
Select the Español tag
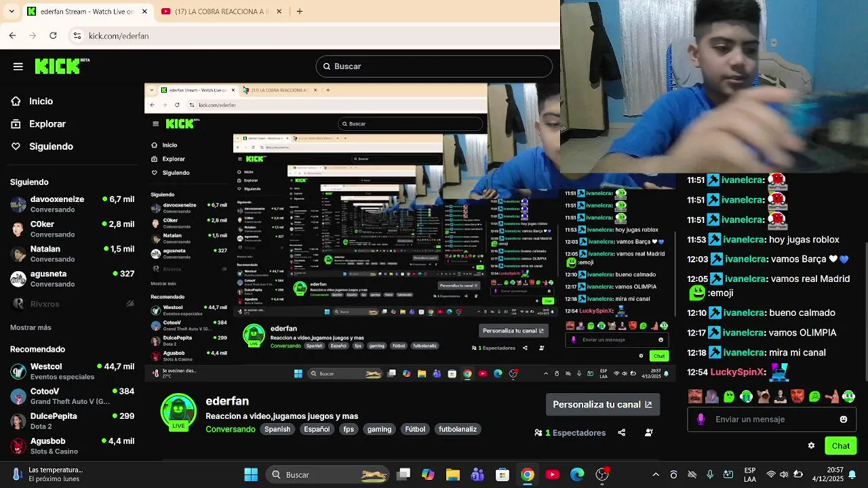pyautogui.click(x=317, y=429)
